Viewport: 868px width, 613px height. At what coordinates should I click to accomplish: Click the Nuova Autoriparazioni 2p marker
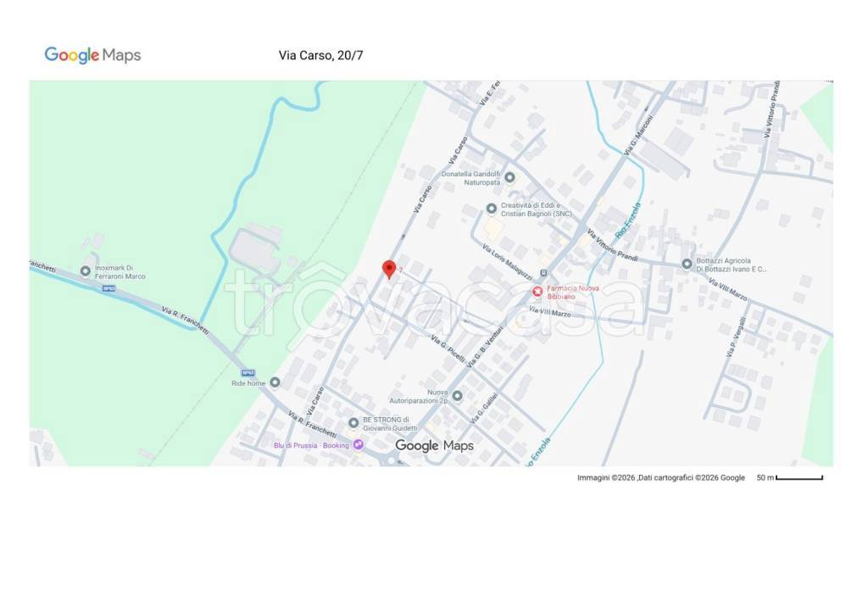coord(457,396)
